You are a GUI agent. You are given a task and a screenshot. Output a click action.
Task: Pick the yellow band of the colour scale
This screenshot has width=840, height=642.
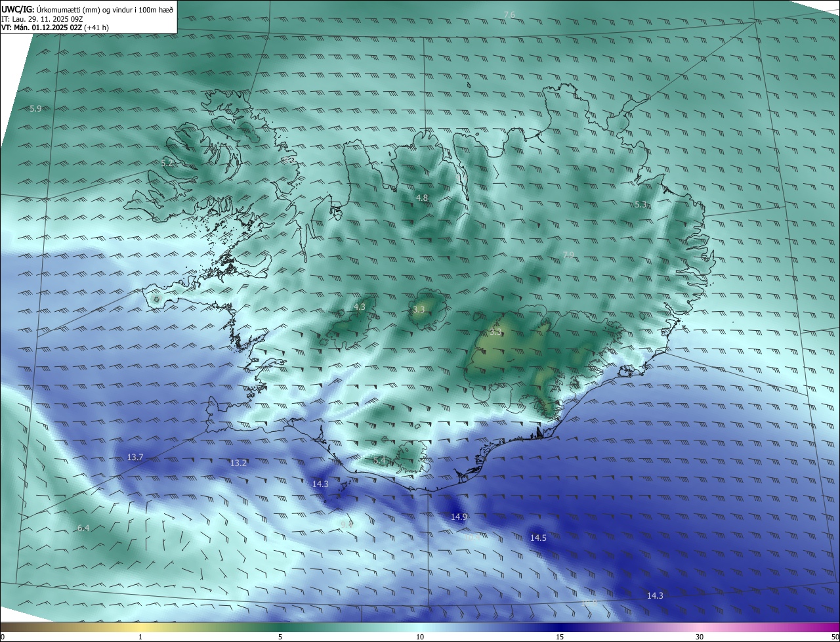(141, 627)
